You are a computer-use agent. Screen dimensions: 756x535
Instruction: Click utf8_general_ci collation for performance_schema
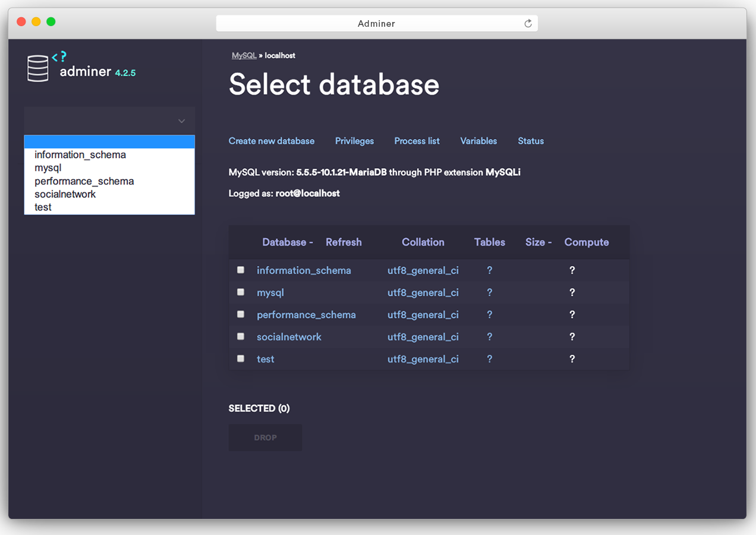click(423, 315)
